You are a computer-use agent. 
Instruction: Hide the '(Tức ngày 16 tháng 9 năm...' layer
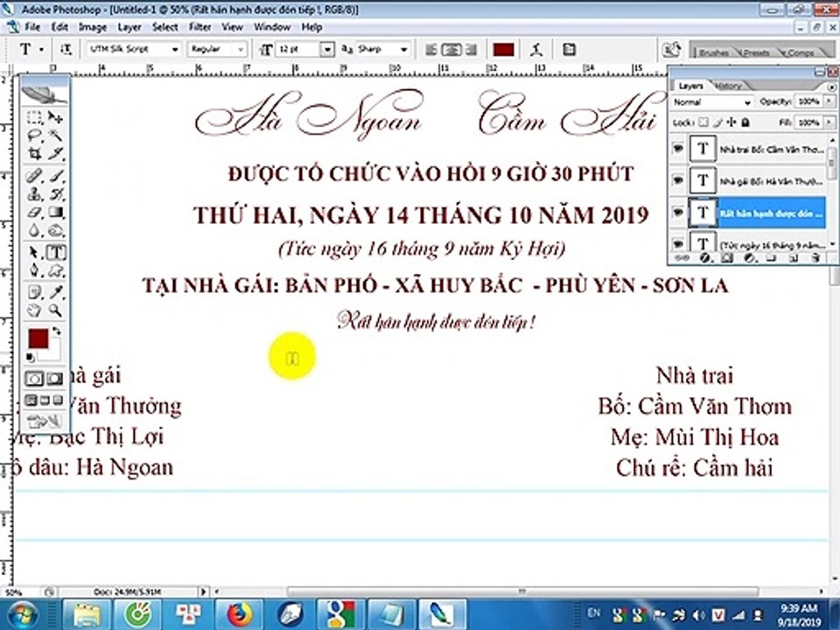coord(678,244)
